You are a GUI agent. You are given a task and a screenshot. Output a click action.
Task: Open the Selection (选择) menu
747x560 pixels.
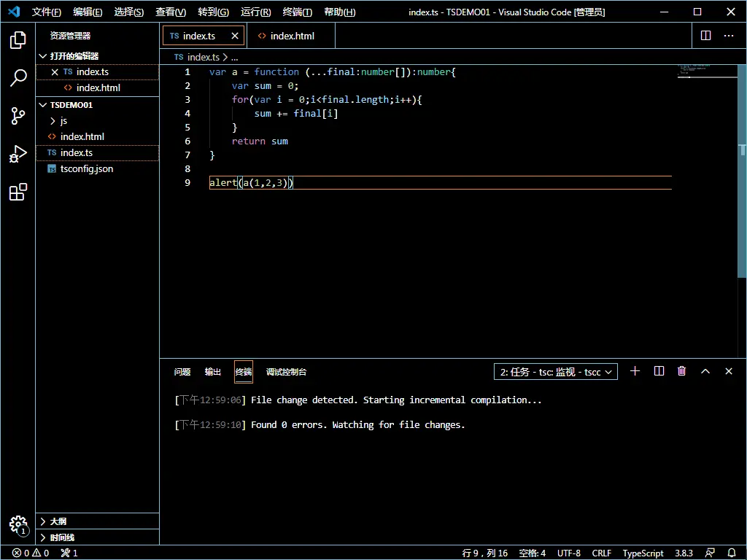pyautogui.click(x=128, y=12)
